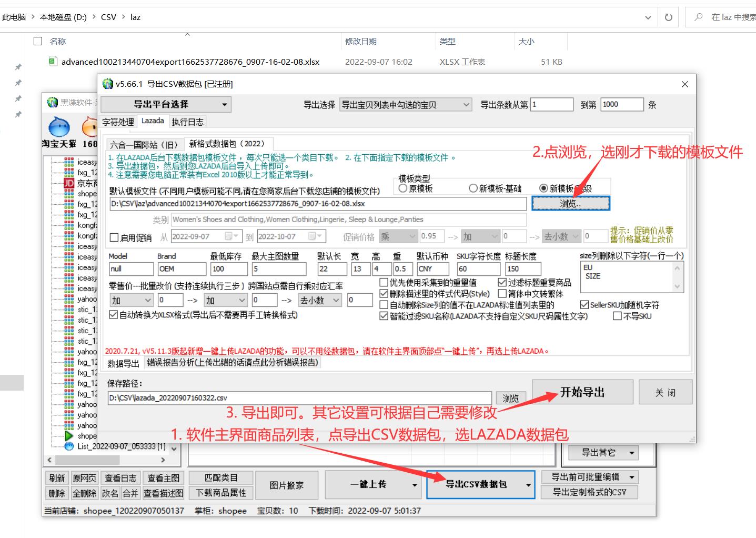Click the down arrow of size列 text box scrollbar
The height and width of the screenshot is (538, 756).
click(678, 286)
